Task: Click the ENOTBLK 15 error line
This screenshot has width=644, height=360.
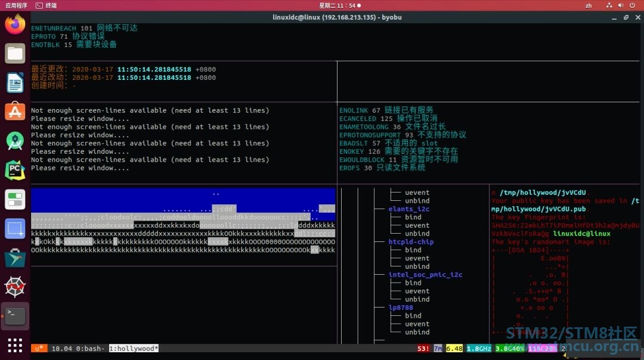Action: coord(74,44)
